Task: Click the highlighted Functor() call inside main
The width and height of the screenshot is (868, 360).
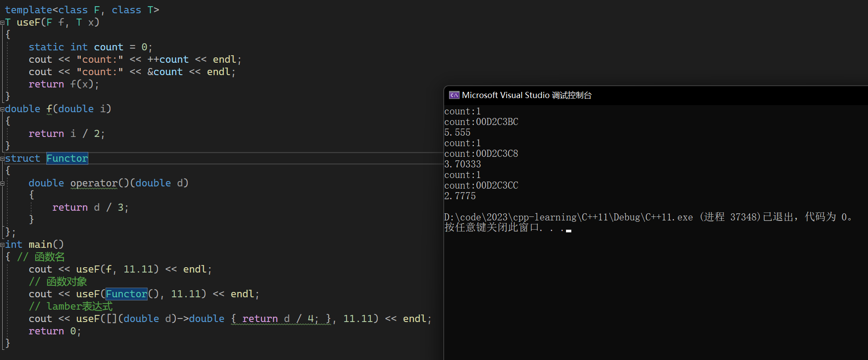Action: [x=126, y=294]
